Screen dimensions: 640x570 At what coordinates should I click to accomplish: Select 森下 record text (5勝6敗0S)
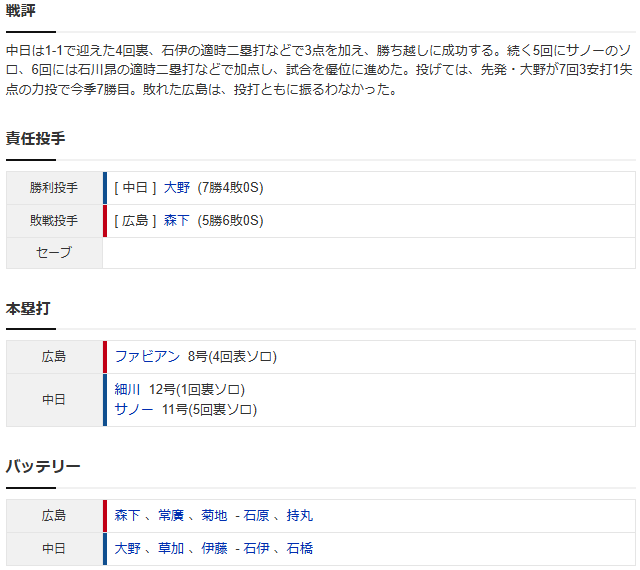tap(231, 221)
